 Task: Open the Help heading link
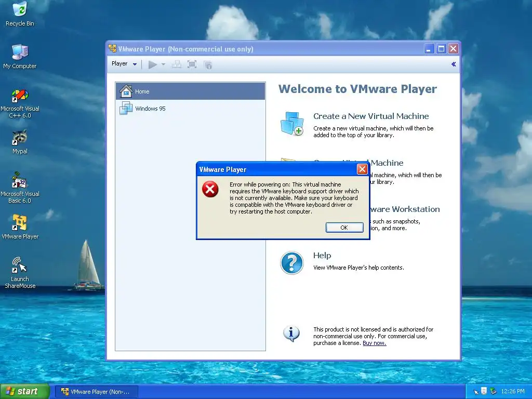click(322, 256)
